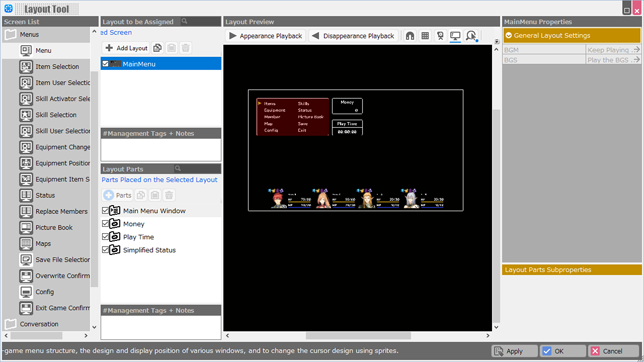
Task: Click the Layout Preview horizontal scrollbar
Action: click(358, 335)
